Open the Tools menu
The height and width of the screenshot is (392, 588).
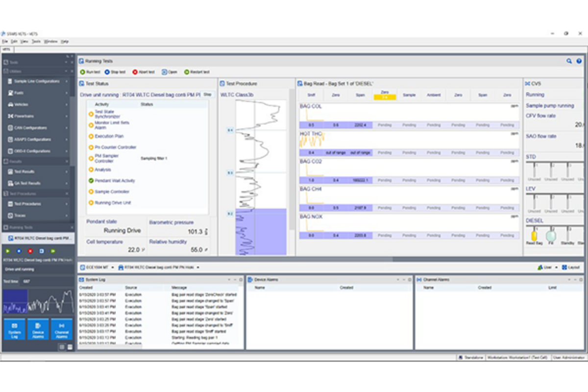tap(36, 42)
